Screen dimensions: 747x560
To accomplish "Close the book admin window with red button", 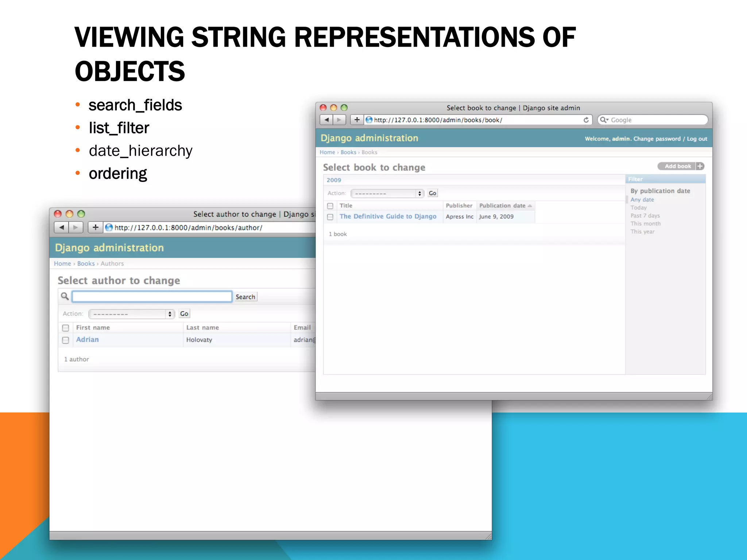I will (323, 108).
